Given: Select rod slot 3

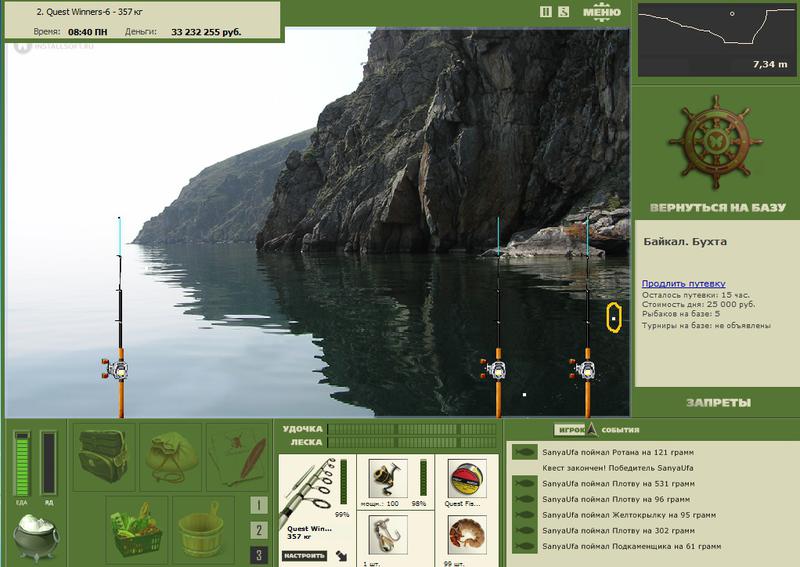Looking at the screenshot, I should coord(259,555).
